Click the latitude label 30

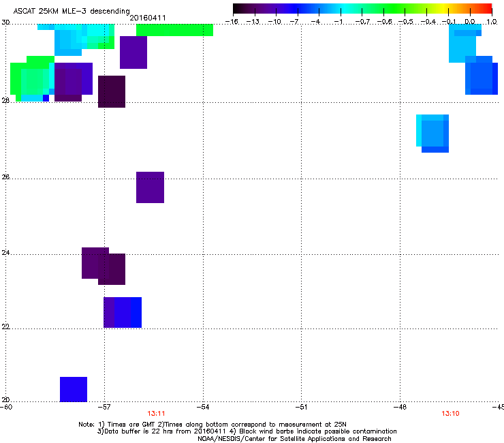[x=5, y=22]
